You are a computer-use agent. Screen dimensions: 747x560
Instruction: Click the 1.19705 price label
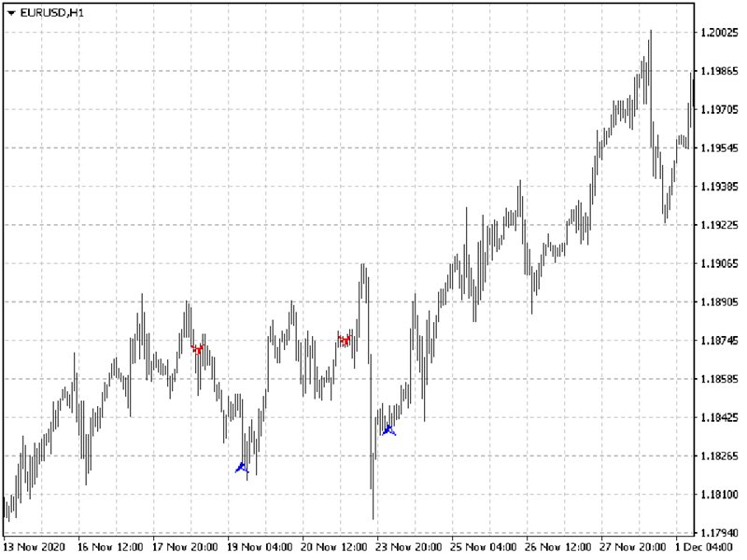719,109
